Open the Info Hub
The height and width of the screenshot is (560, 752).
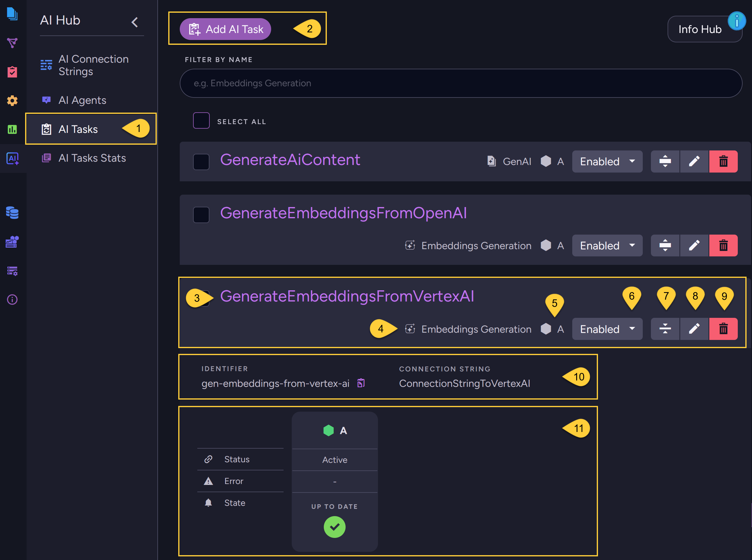[700, 29]
